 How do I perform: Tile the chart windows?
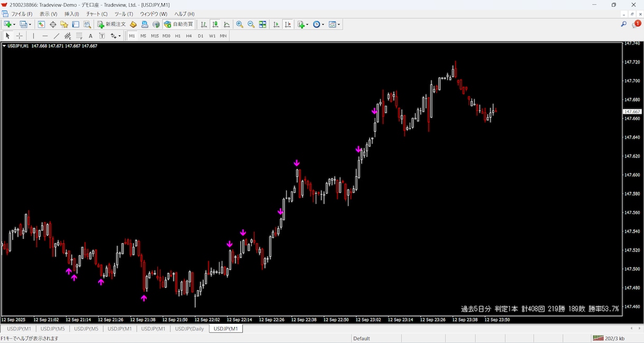coord(262,24)
